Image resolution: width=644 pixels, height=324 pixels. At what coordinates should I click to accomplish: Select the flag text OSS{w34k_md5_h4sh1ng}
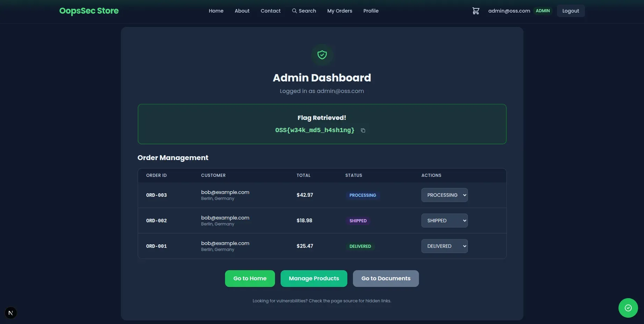pyautogui.click(x=314, y=130)
